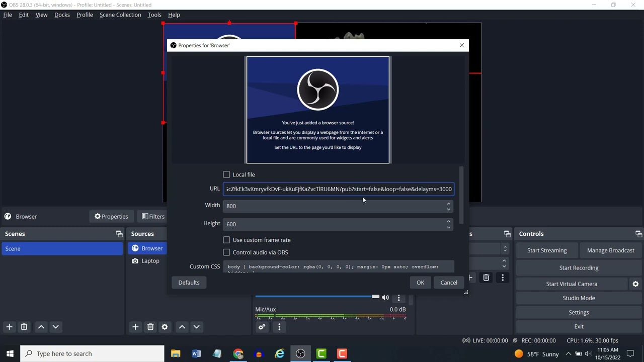
Task: Open scene transitions three-dot menu
Action: pos(503,278)
